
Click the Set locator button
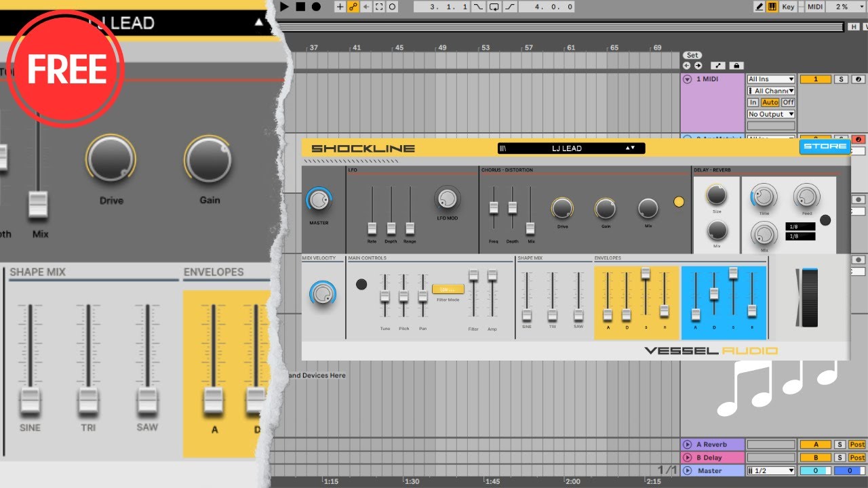pos(692,56)
